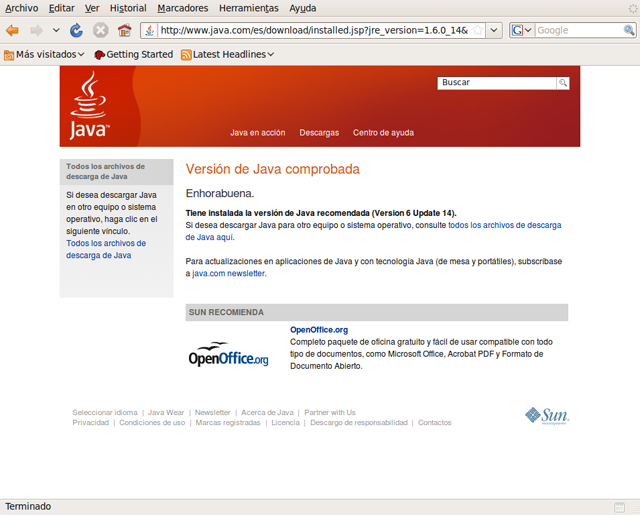
Task: Reload the page with the refresh icon
Action: click(77, 31)
